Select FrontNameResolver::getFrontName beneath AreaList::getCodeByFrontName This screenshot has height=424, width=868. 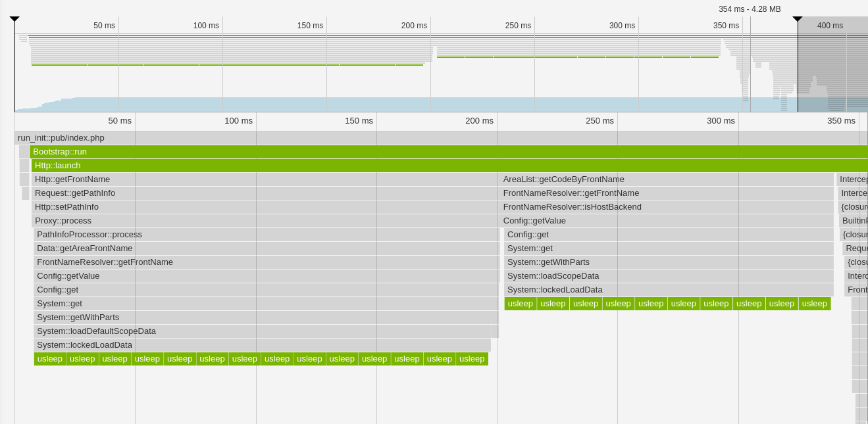pyautogui.click(x=667, y=193)
